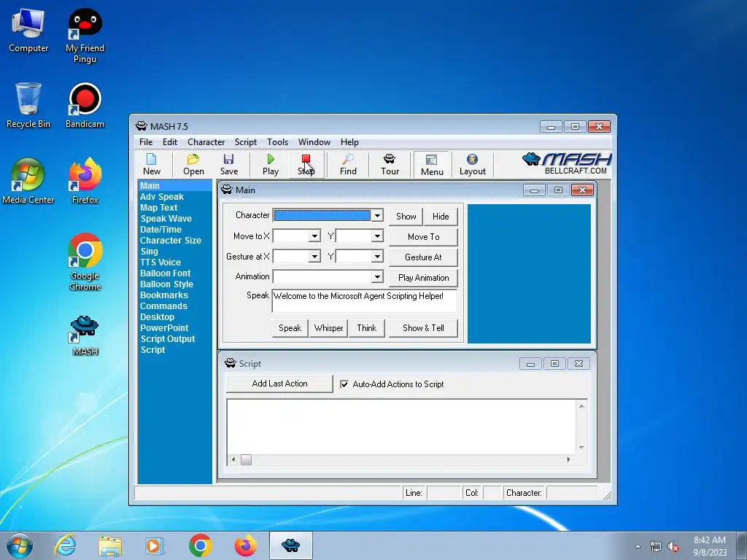Screen dimensions: 747x560
Task: Open the Windows Start button
Action: coord(20,545)
